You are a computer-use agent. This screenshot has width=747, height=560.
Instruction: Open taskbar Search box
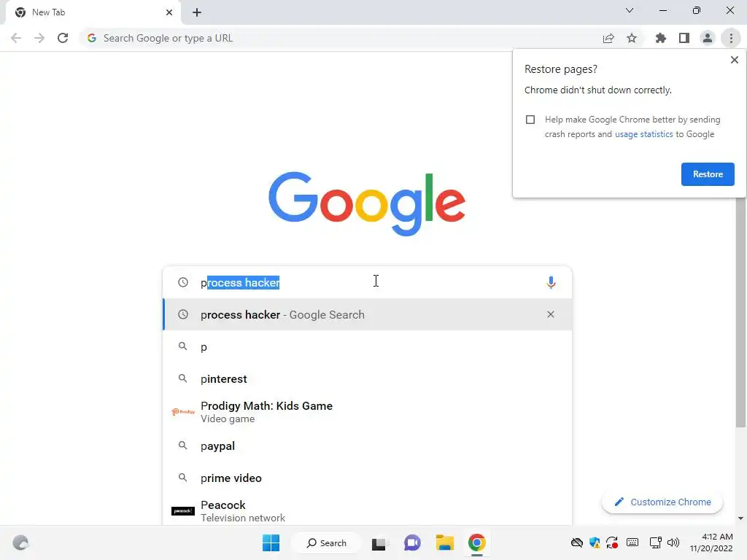click(326, 542)
